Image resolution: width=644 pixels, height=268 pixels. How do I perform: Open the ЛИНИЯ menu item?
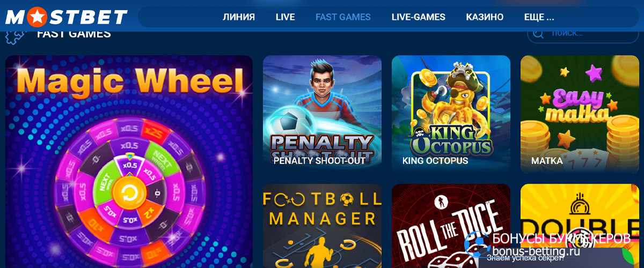tap(239, 17)
